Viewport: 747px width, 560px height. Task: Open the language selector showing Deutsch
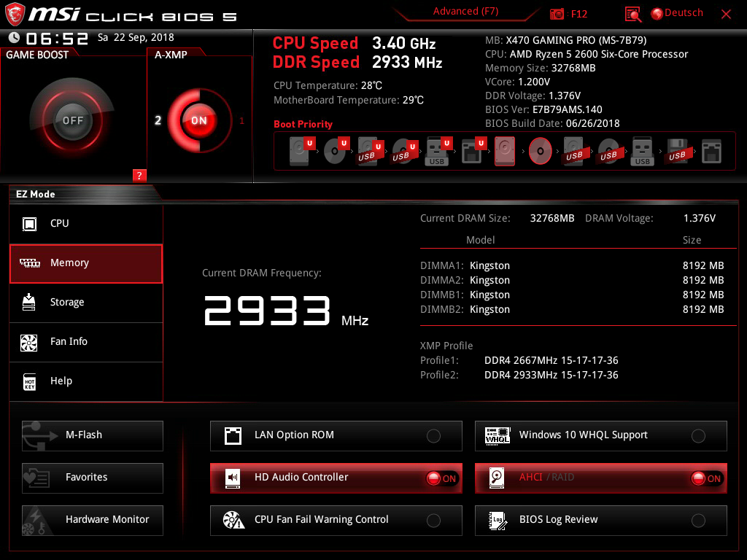677,12
